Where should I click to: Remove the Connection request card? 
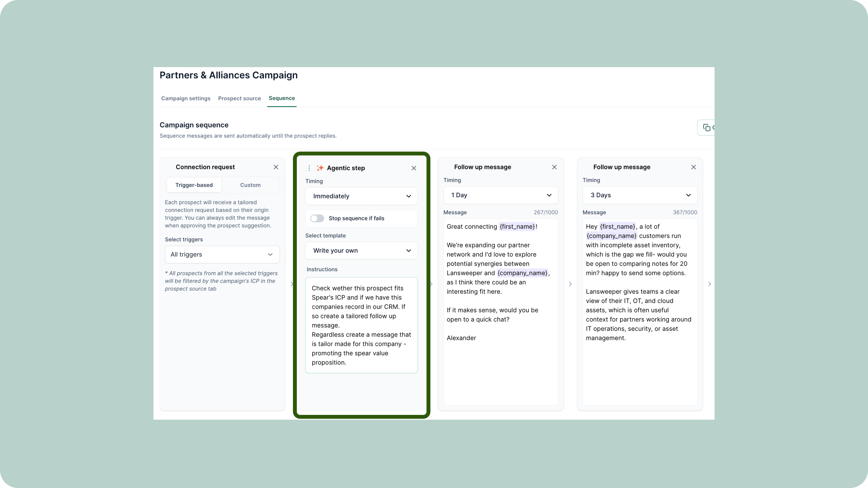(276, 167)
